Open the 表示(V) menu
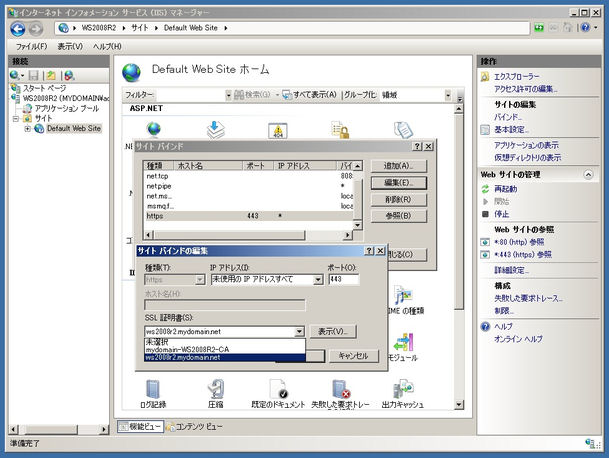This screenshot has height=458, width=609. coord(70,47)
